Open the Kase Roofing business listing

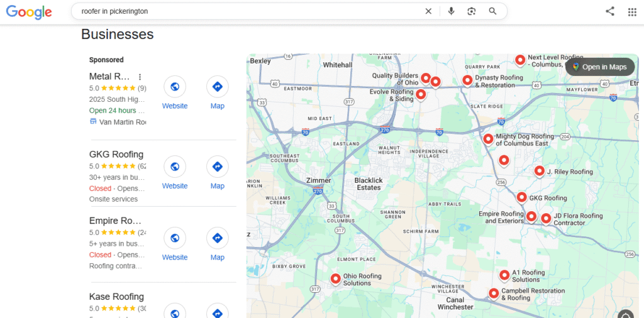(x=116, y=297)
